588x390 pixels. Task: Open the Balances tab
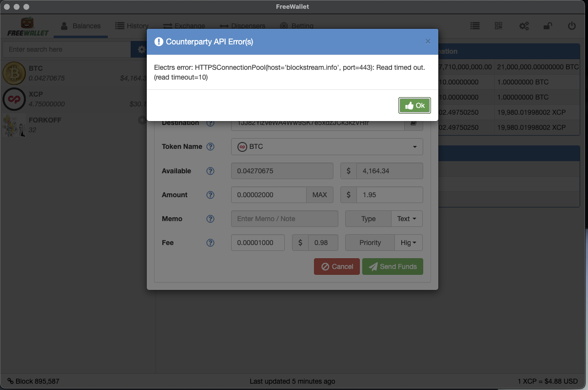click(80, 26)
